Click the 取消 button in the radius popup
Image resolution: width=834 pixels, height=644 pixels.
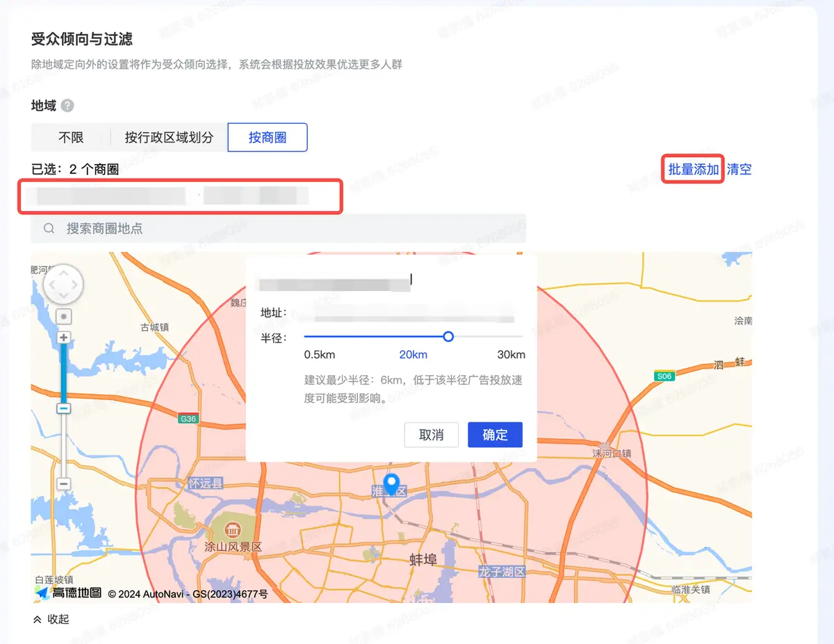tap(432, 435)
